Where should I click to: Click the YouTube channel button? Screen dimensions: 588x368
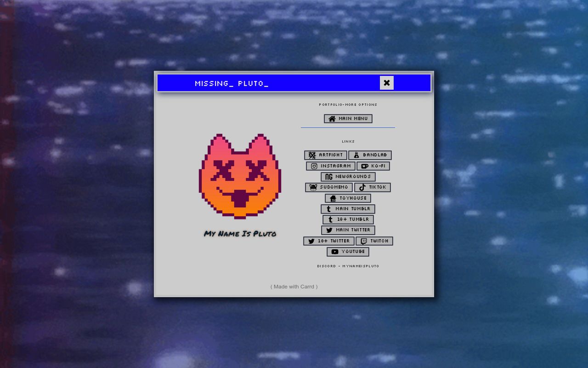(348, 252)
